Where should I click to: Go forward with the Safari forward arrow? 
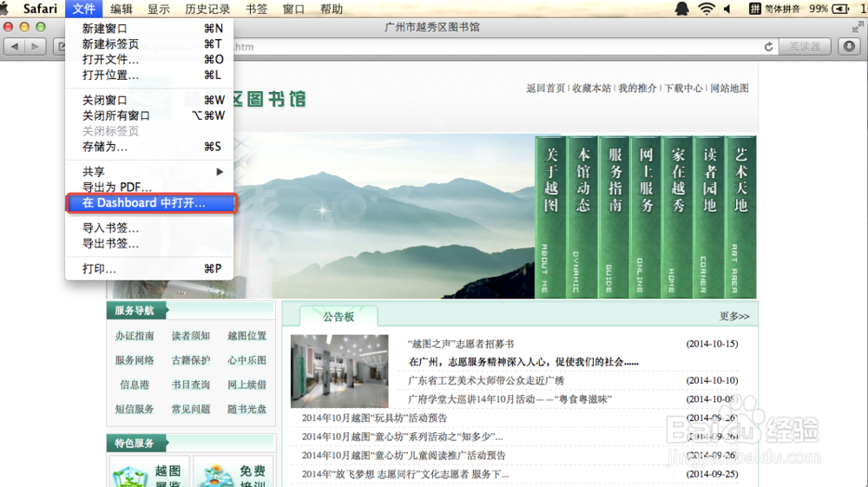pos(36,47)
